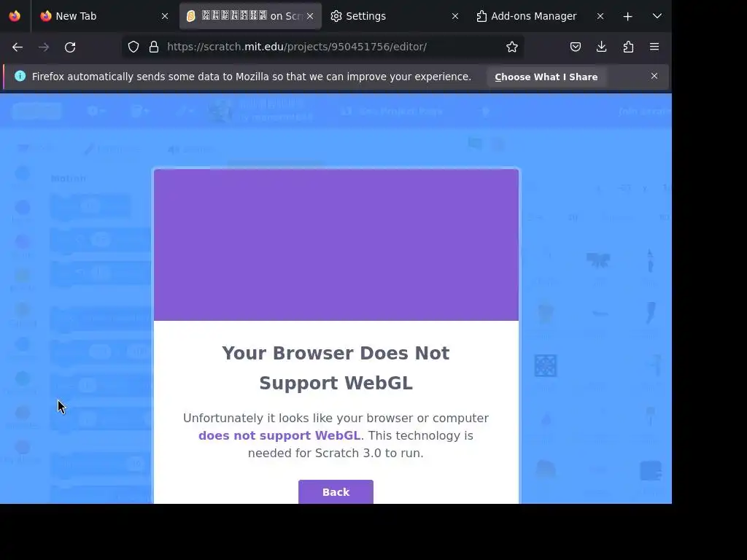Switch to the Settings tab
The width and height of the screenshot is (747, 560).
click(395, 16)
